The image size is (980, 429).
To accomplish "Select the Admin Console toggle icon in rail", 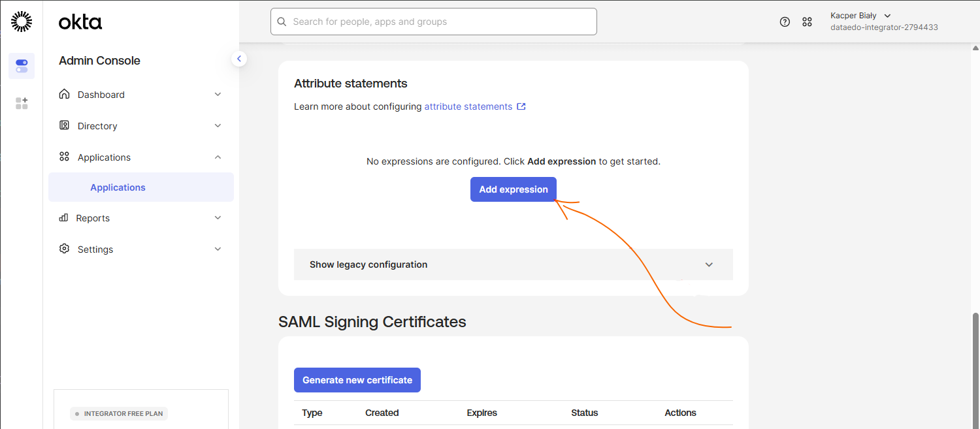I will coord(22,66).
